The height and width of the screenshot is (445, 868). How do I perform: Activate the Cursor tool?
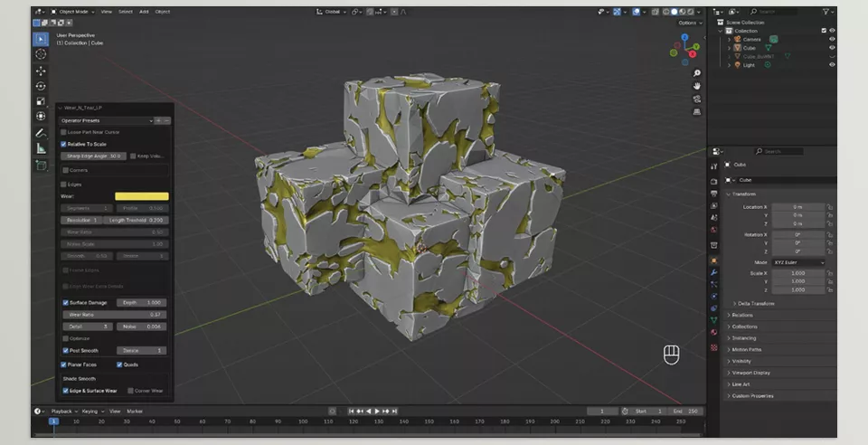(41, 54)
